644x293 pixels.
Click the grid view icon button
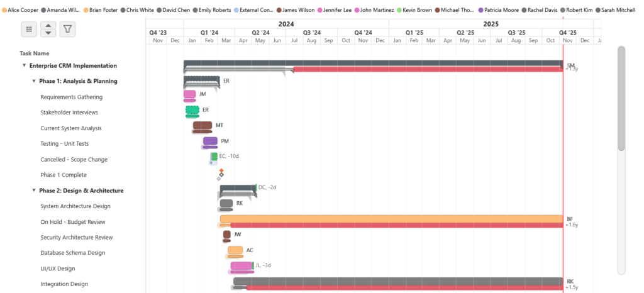29,29
